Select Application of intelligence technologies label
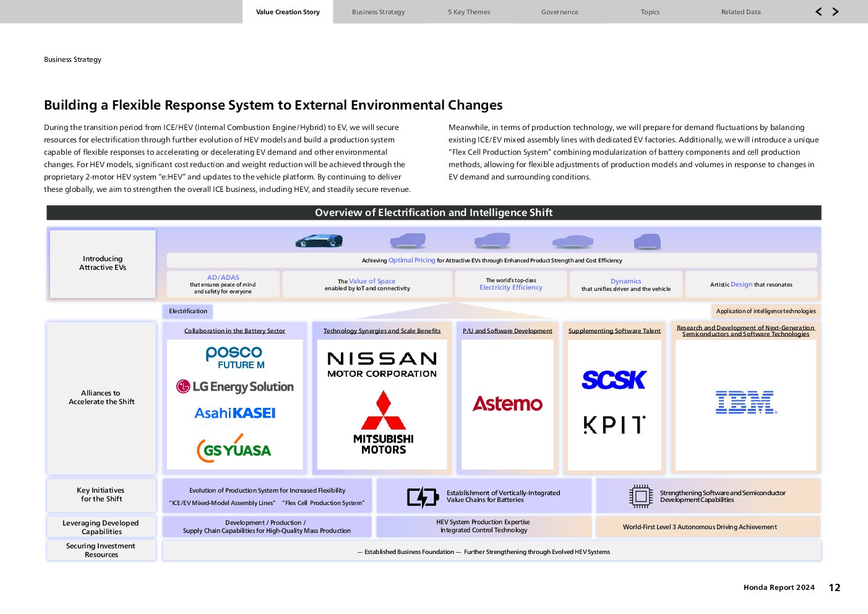The image size is (868, 614). pyautogui.click(x=766, y=311)
